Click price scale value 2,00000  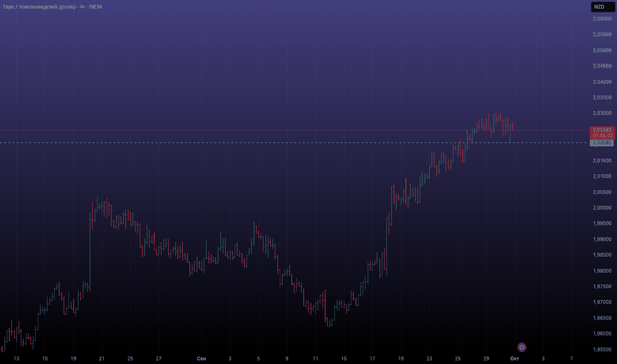pos(602,208)
